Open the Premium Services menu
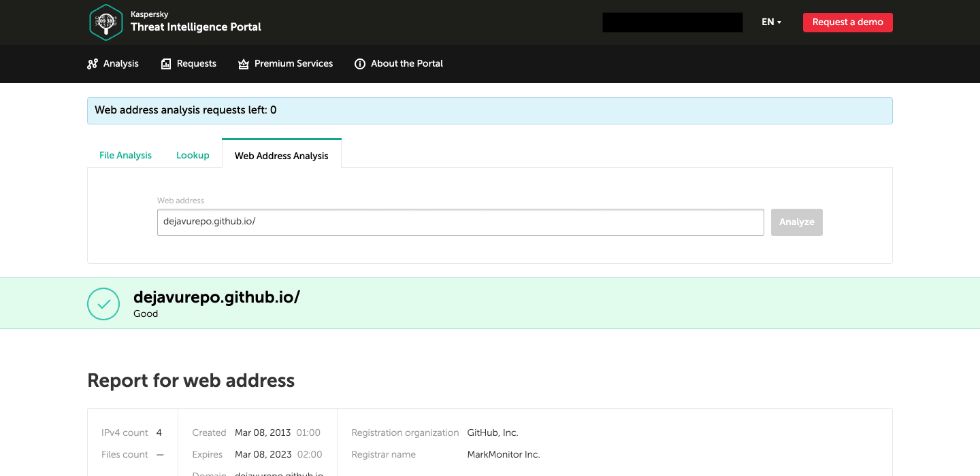 (285, 63)
